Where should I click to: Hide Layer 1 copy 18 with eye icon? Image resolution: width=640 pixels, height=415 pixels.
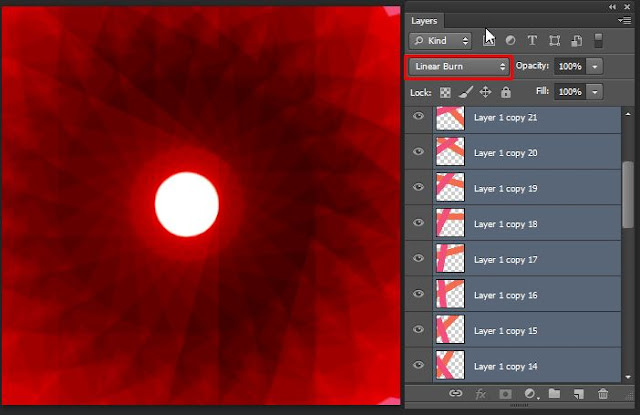pos(418,223)
